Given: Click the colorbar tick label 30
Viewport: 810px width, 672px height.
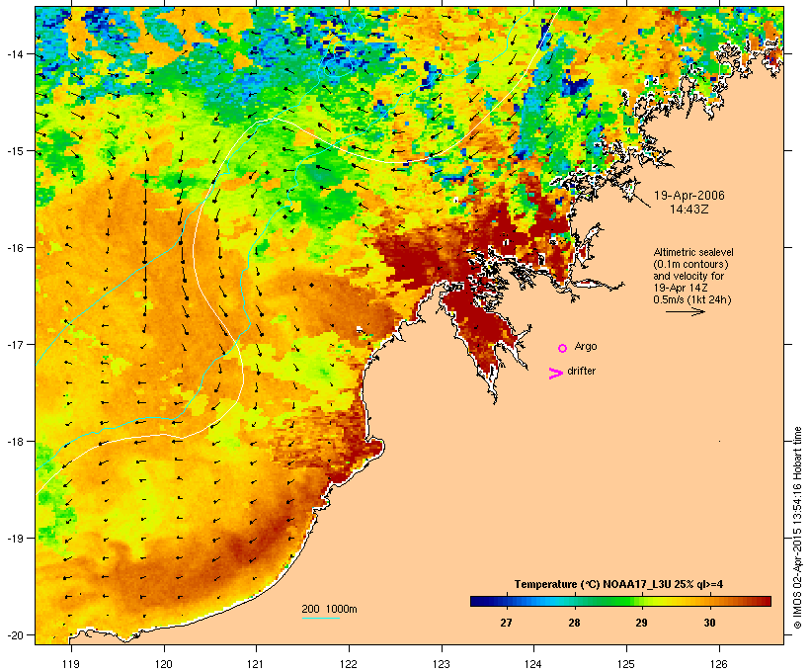Looking at the screenshot, I should [x=710, y=623].
